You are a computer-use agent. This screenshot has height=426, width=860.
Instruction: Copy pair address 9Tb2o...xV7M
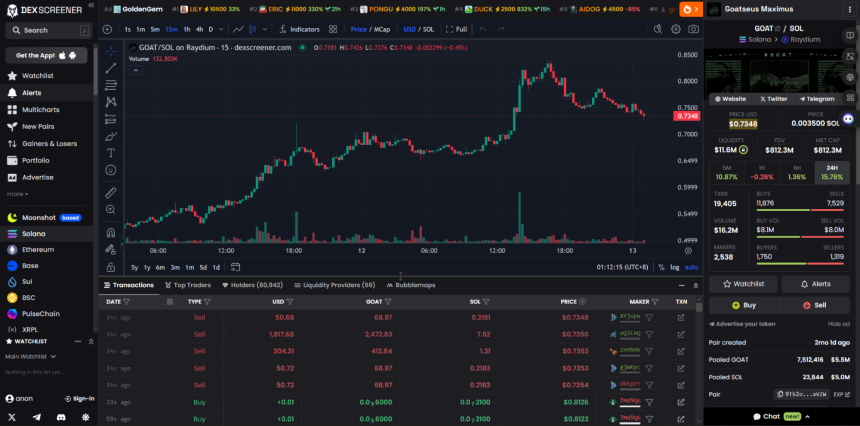[x=802, y=394]
